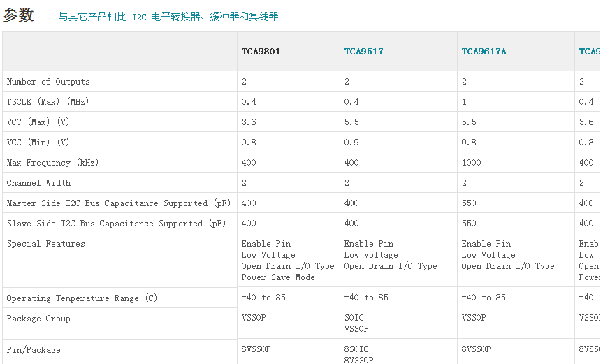Click the Pin/Package row label
This screenshot has height=364, width=603.
[34, 350]
